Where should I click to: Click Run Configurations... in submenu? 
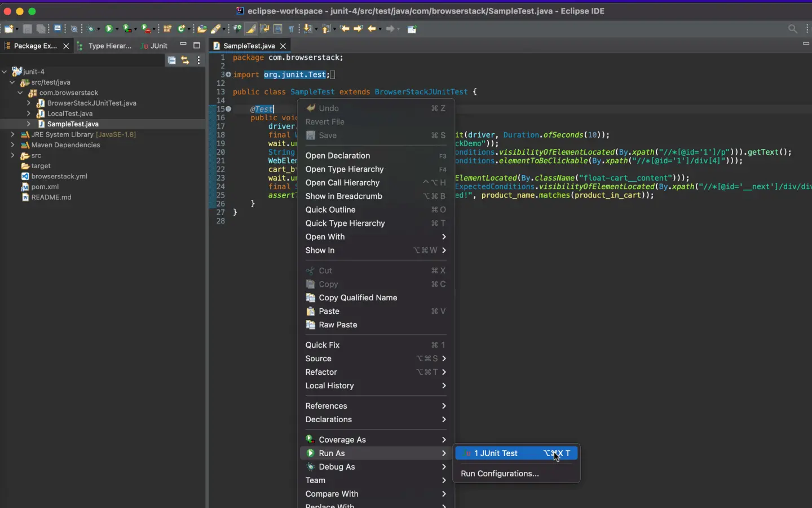[x=500, y=474]
